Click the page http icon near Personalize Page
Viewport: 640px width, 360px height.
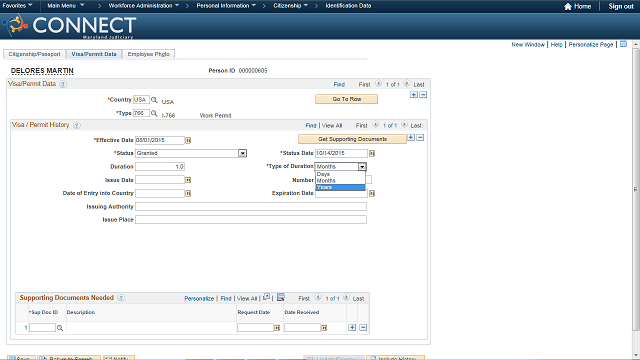click(x=623, y=44)
